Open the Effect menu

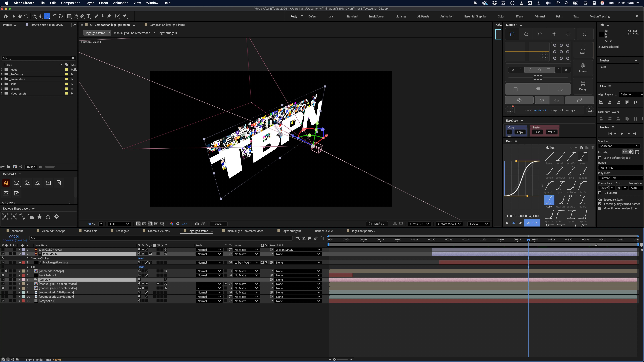(104, 3)
